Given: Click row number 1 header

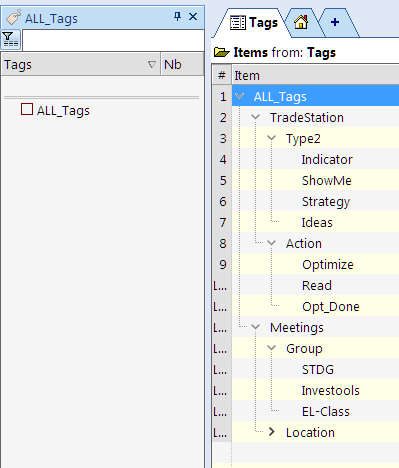Looking at the screenshot, I should point(222,97).
